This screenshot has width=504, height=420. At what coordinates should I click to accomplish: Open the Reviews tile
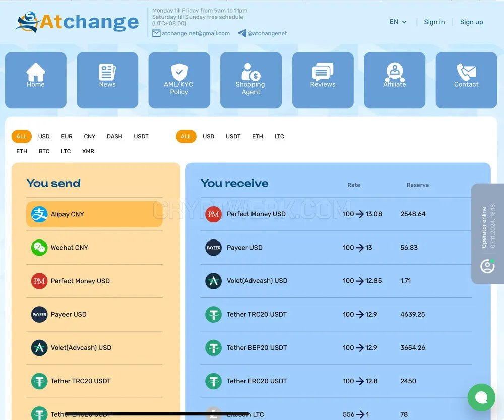[x=323, y=80]
